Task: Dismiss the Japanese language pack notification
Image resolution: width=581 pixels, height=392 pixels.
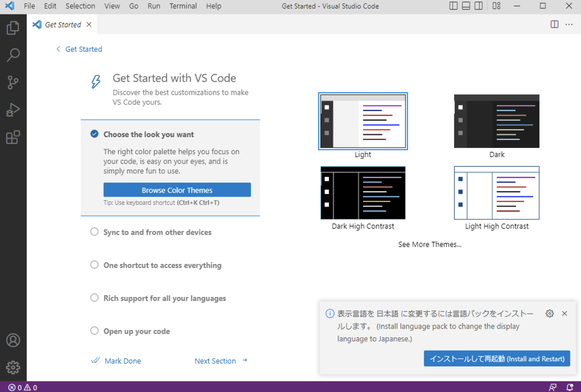Action: point(564,313)
